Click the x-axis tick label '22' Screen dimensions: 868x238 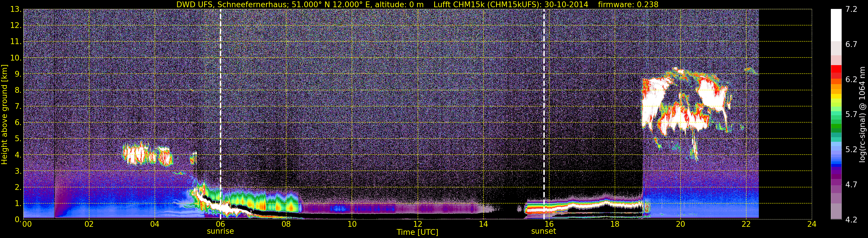point(746,224)
